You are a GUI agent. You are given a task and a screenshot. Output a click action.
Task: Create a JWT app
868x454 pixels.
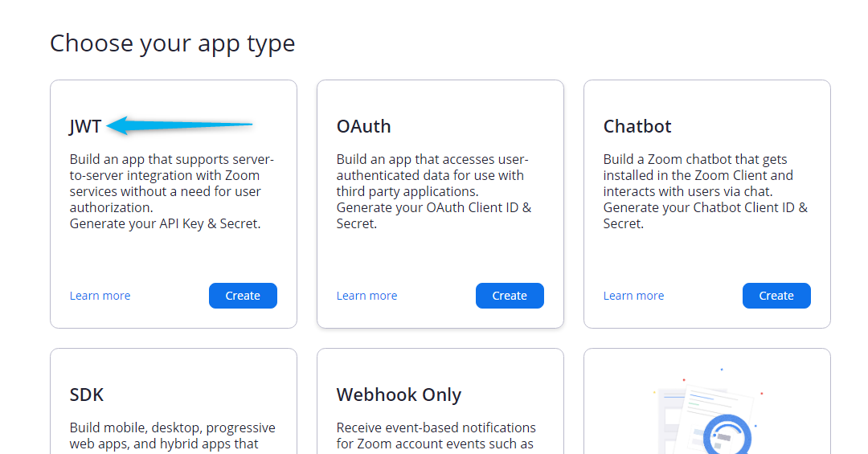tap(243, 296)
